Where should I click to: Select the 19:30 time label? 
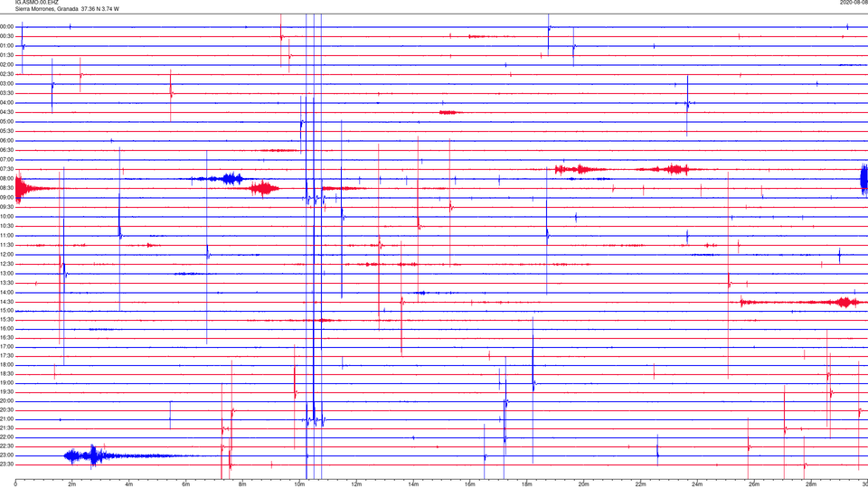[x=6, y=392]
